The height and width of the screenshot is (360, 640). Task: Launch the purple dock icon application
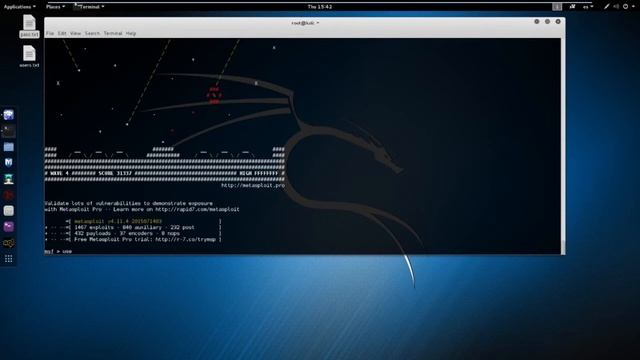9,227
